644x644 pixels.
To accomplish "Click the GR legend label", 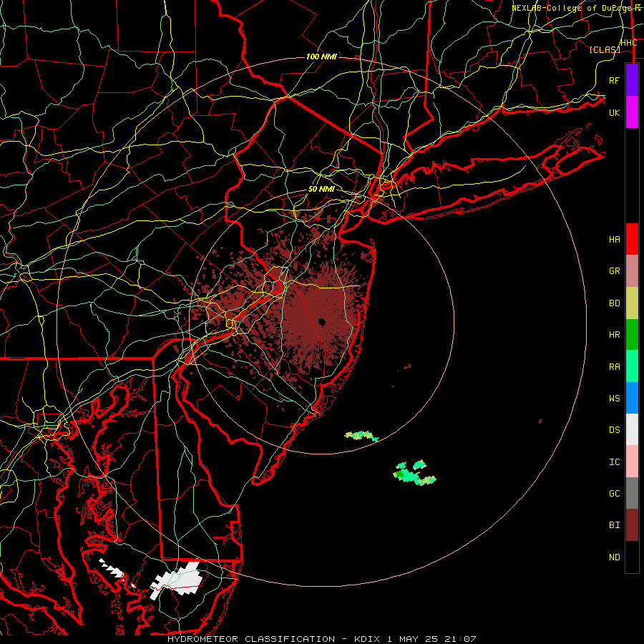I will pyautogui.click(x=614, y=271).
